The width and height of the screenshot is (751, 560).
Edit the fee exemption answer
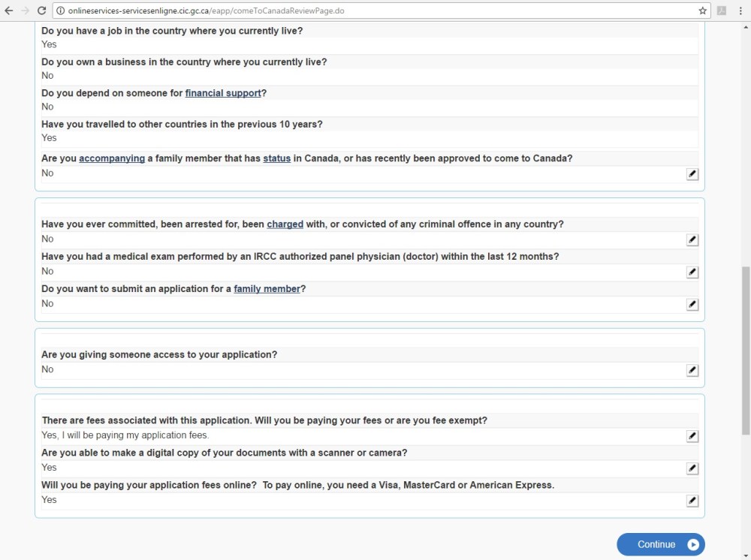(692, 436)
